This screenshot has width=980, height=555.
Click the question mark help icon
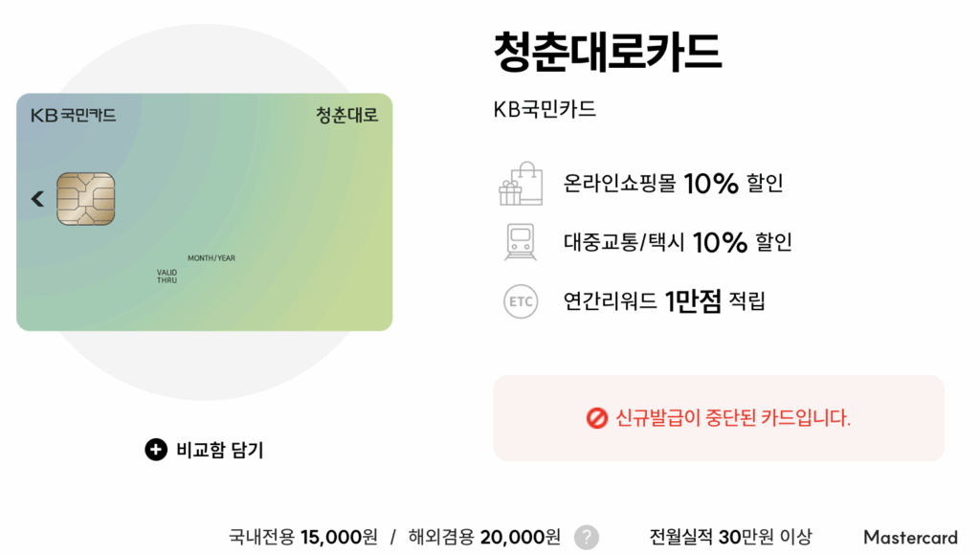[587, 537]
